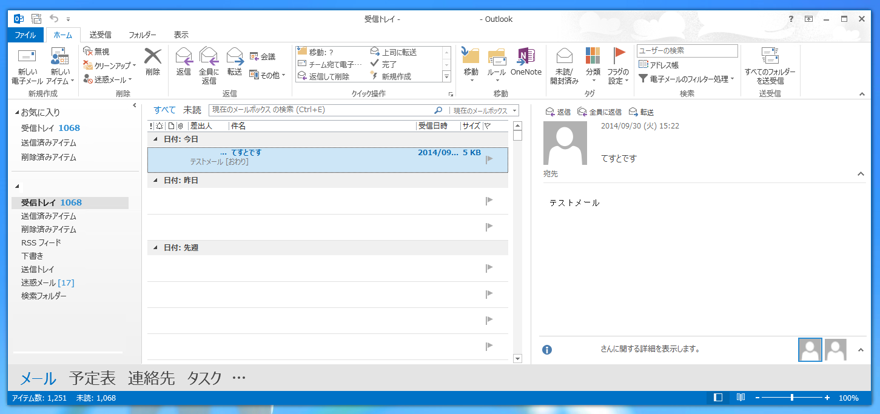
Task: Open 電子メールのフィルター処理 dropdown
Action: click(686, 80)
